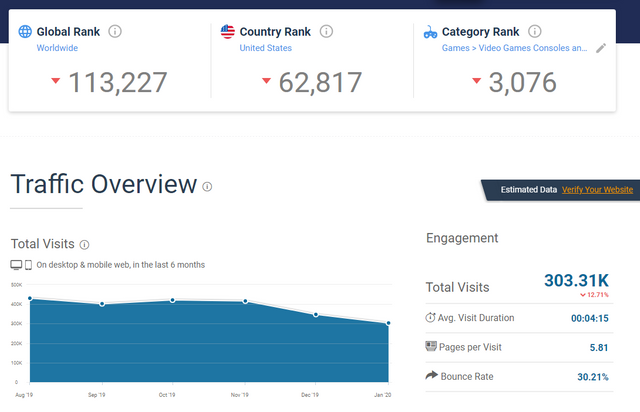Select the Dec '19 chart data point

(x=316, y=315)
